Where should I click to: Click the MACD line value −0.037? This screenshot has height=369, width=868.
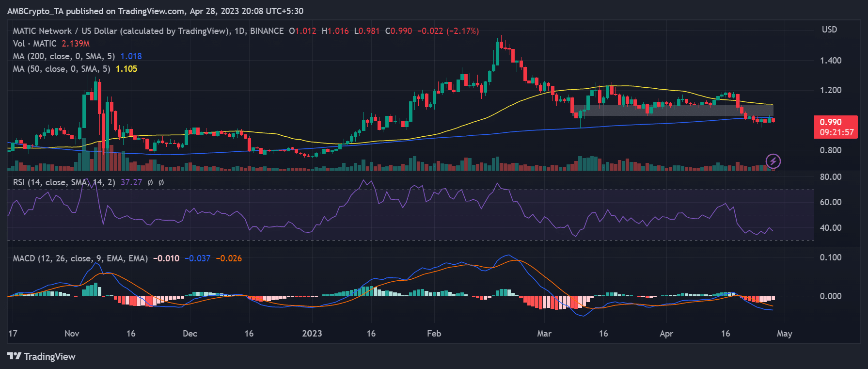pos(197,258)
